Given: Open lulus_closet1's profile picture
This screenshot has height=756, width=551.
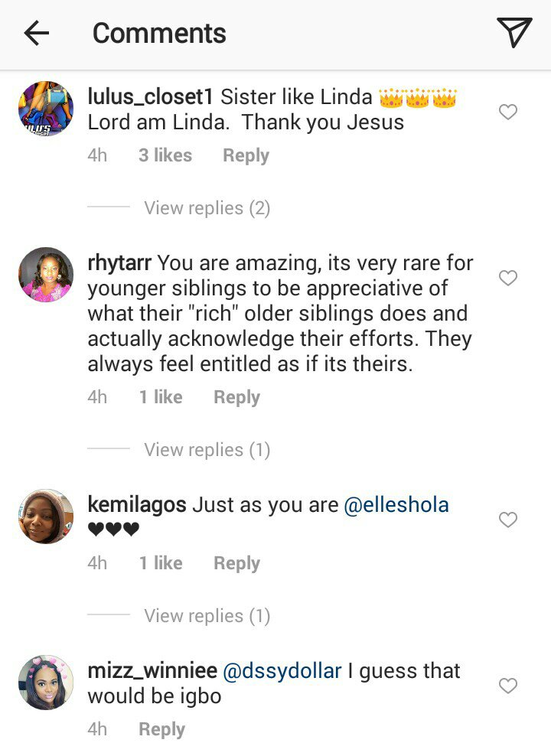Looking at the screenshot, I should 46,109.
